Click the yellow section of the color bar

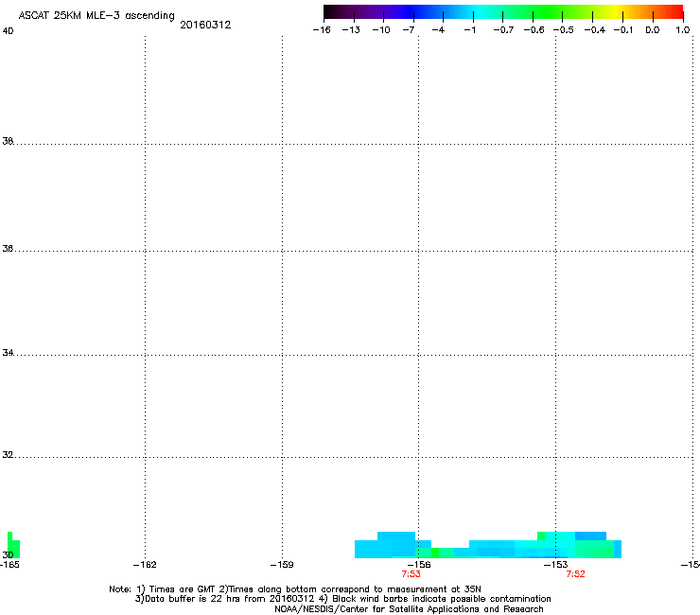coord(619,11)
